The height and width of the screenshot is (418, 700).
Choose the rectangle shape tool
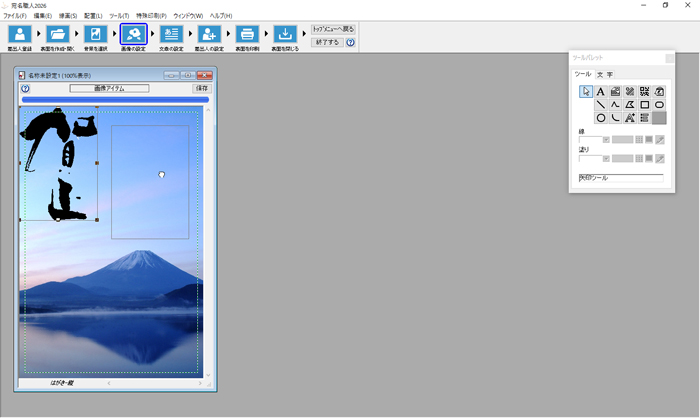(x=645, y=105)
